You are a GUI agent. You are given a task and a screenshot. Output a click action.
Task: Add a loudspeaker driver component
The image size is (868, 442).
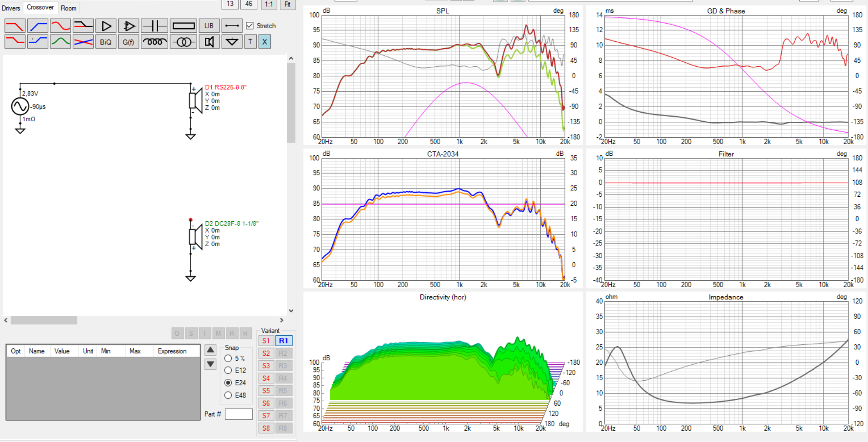209,42
